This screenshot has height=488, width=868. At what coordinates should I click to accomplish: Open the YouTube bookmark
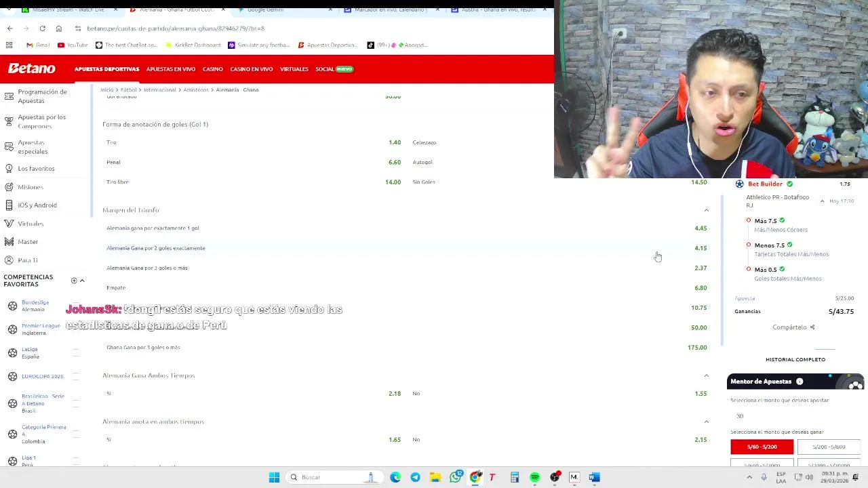pyautogui.click(x=73, y=45)
